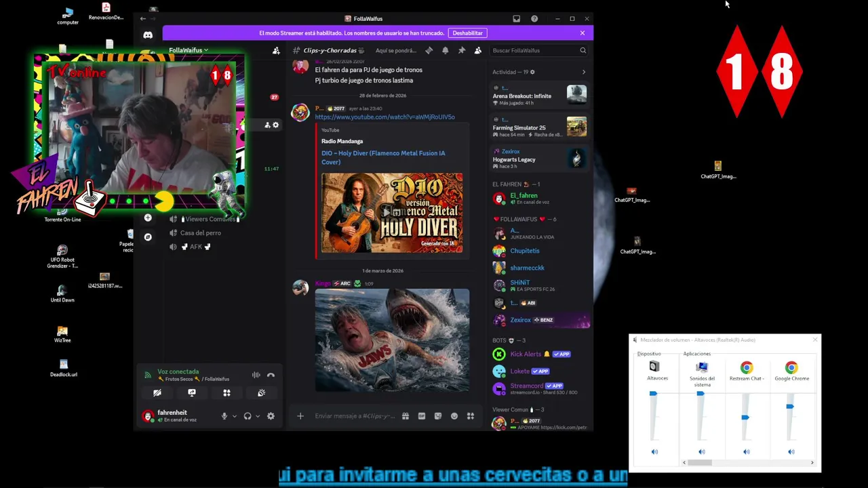Open Discord home direct messages icon
Viewport: 868px width, 488px height.
click(x=148, y=35)
